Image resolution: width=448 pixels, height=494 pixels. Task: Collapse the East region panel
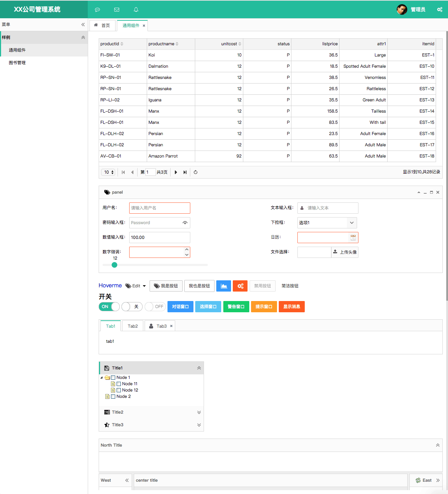(438, 480)
